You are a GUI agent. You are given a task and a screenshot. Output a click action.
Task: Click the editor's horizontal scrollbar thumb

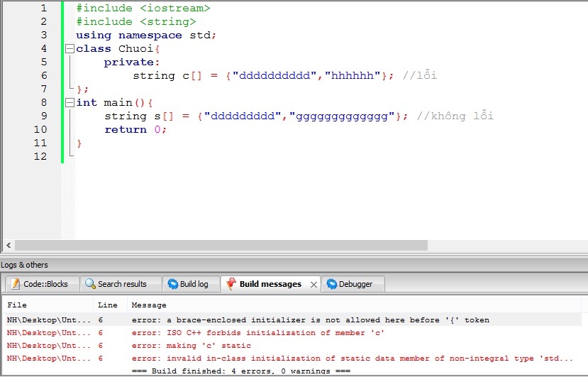[x=220, y=245]
